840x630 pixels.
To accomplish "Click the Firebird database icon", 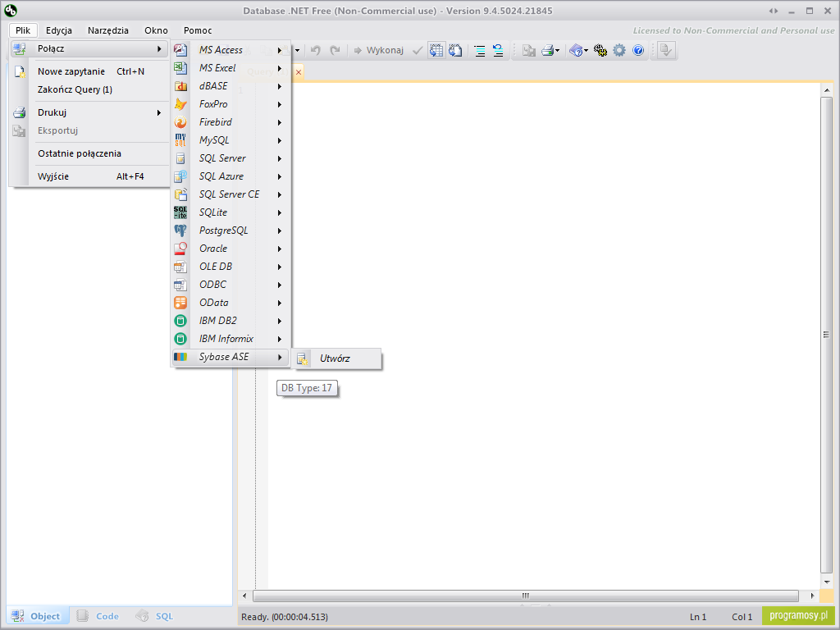I will [180, 122].
